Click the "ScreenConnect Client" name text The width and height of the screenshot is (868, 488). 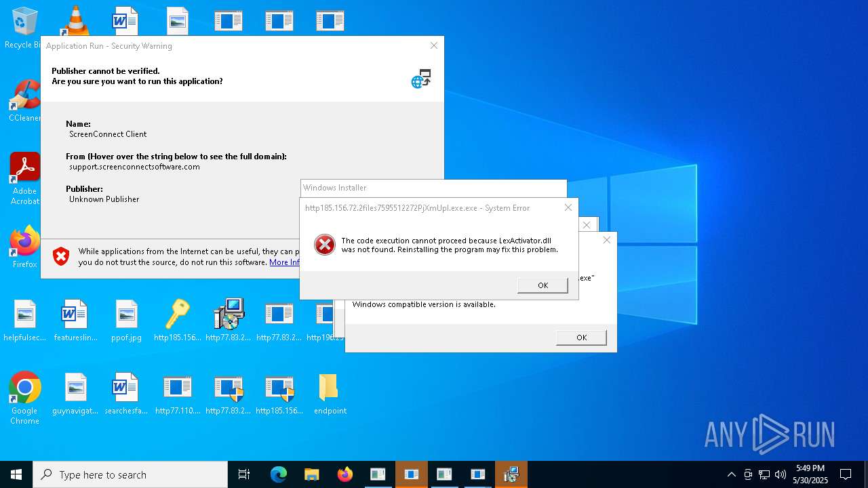point(108,134)
